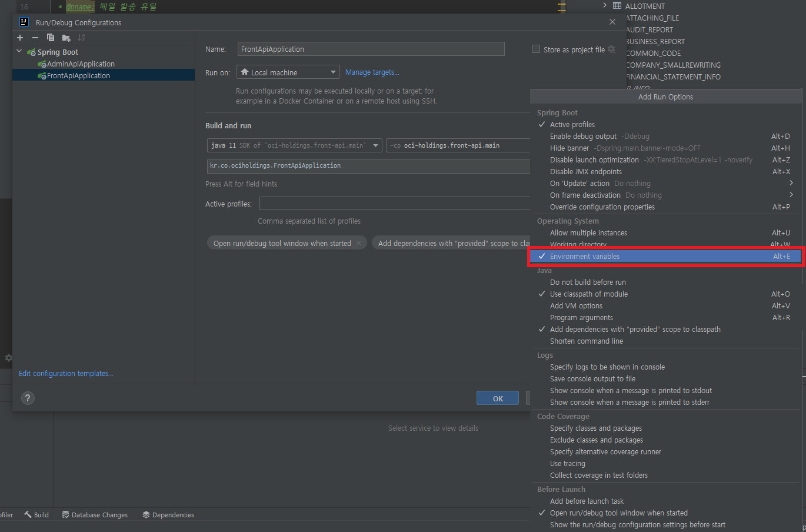Viewport: 806px width, 532px height.
Task: Click the gear icon beside Store as project file
Action: [612, 49]
